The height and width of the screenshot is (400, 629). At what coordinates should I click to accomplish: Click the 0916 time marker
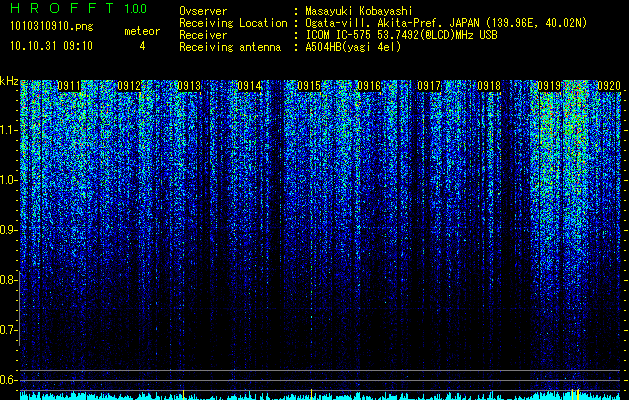[369, 86]
